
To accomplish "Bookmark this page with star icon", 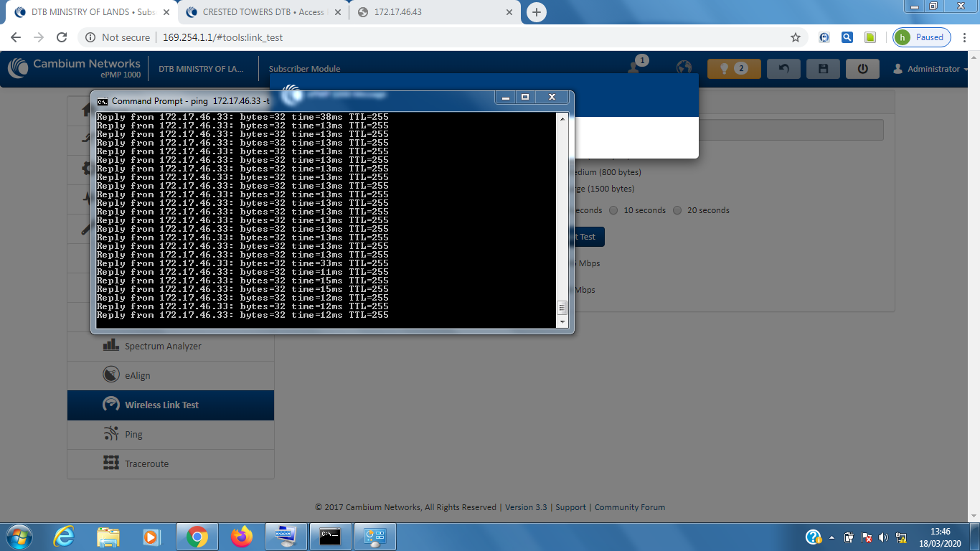I will (x=795, y=37).
